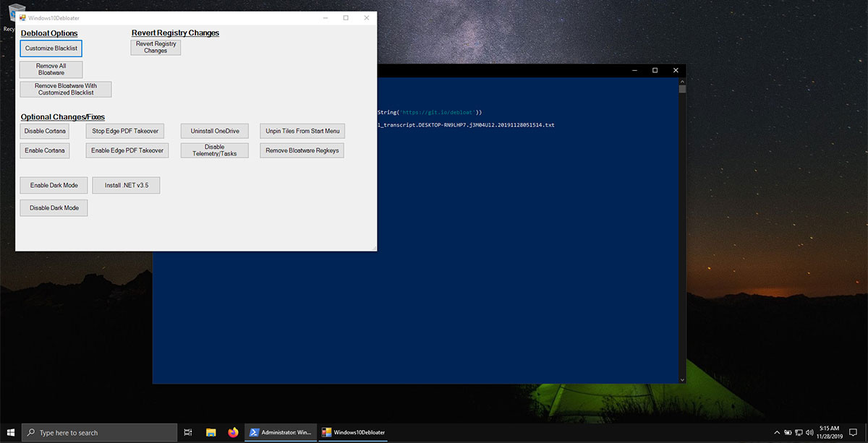Click Disable Telemetry/Tasks
The width and height of the screenshot is (868, 443).
(214, 150)
